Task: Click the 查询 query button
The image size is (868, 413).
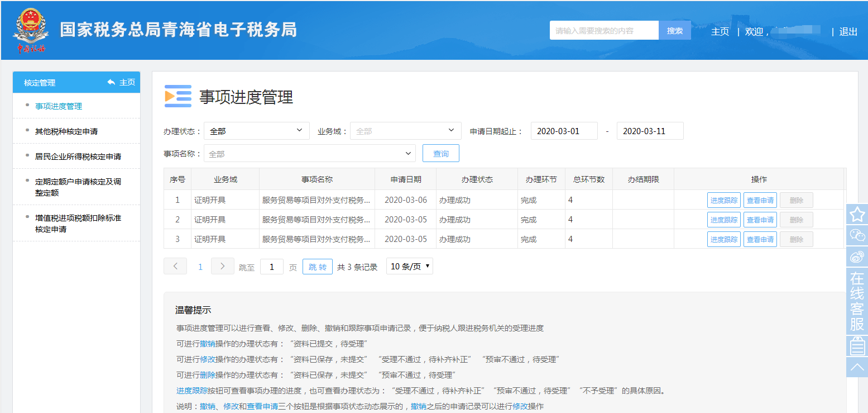Action: (440, 154)
